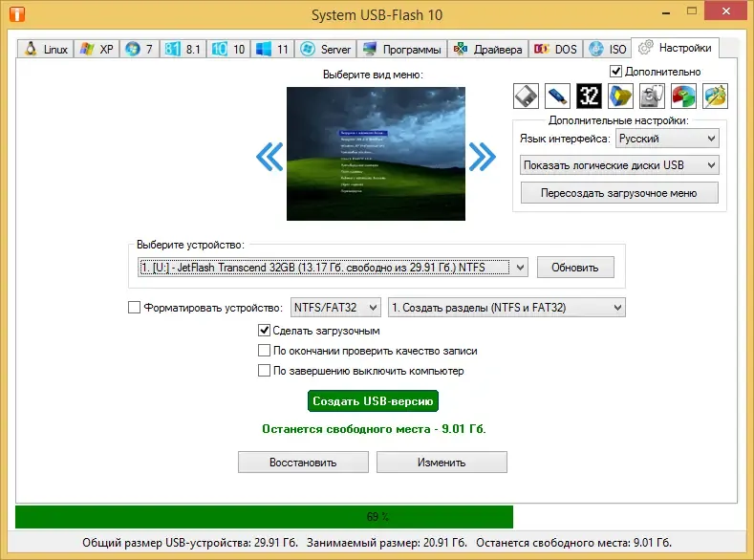This screenshot has height=560, width=754.
Task: Click the black icon labeled 32
Action: pyautogui.click(x=589, y=96)
